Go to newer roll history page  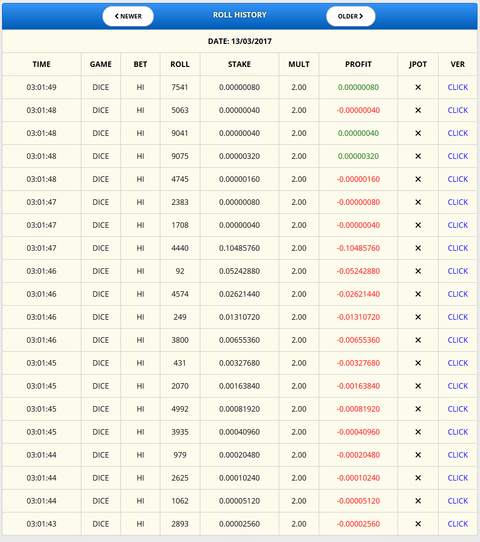(x=128, y=16)
